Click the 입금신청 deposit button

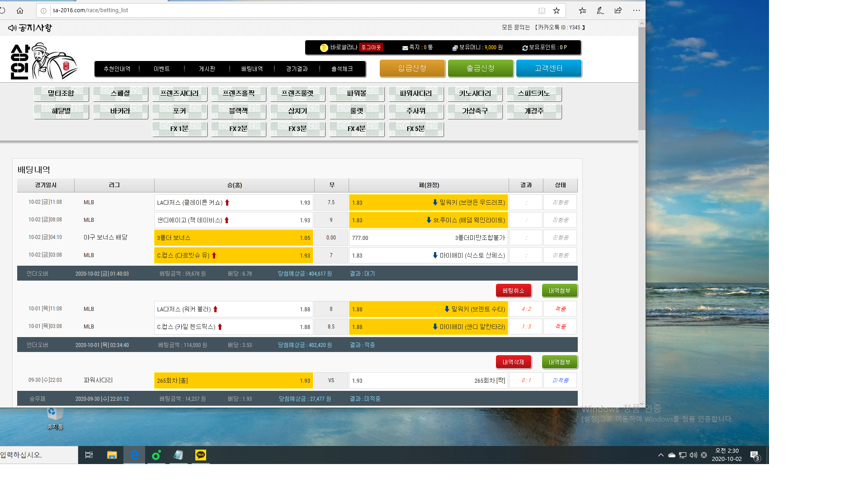click(412, 68)
